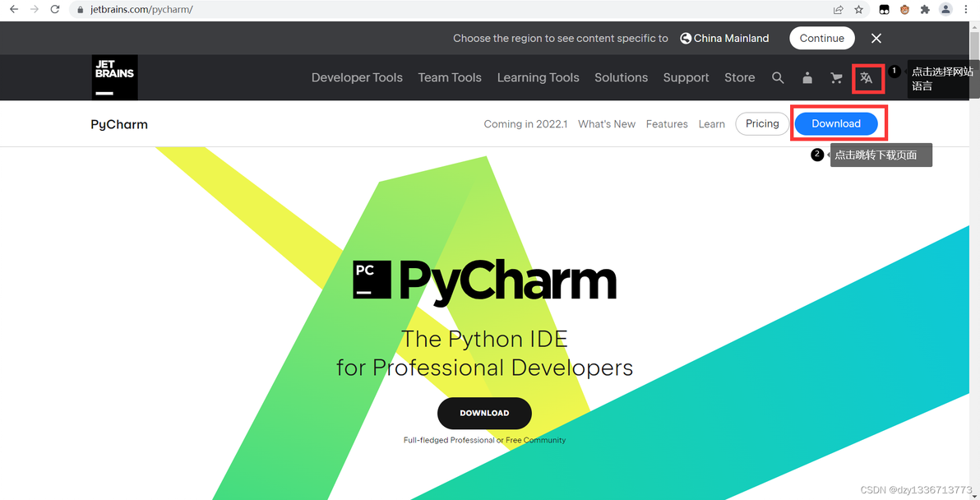Click China Mainland region link
The height and width of the screenshot is (500, 980).
[x=731, y=38]
